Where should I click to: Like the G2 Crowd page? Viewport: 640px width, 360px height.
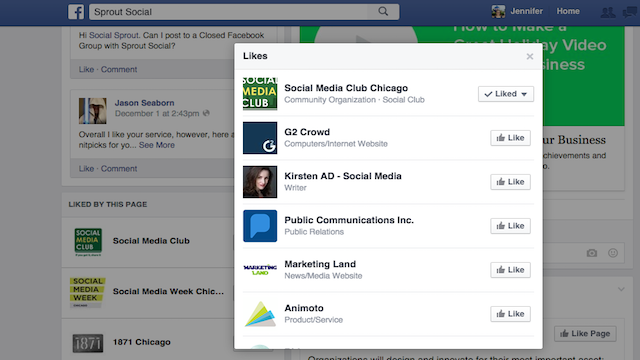pyautogui.click(x=510, y=138)
